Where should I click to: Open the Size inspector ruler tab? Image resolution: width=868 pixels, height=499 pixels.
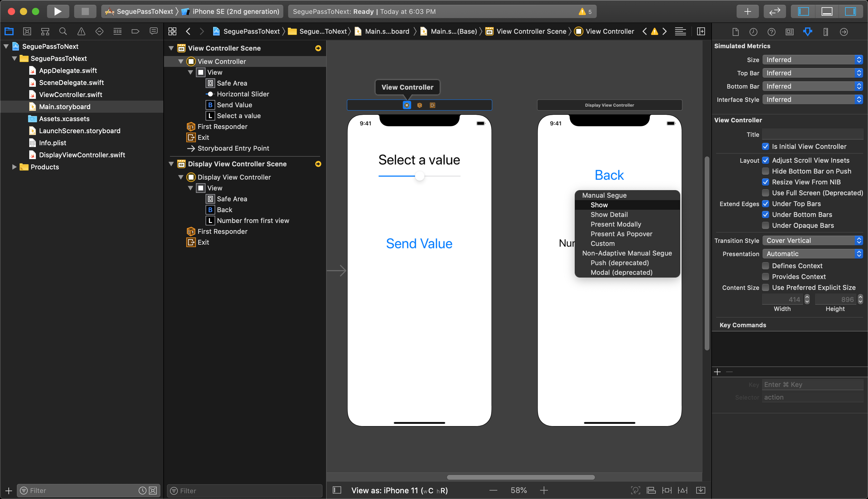point(826,32)
